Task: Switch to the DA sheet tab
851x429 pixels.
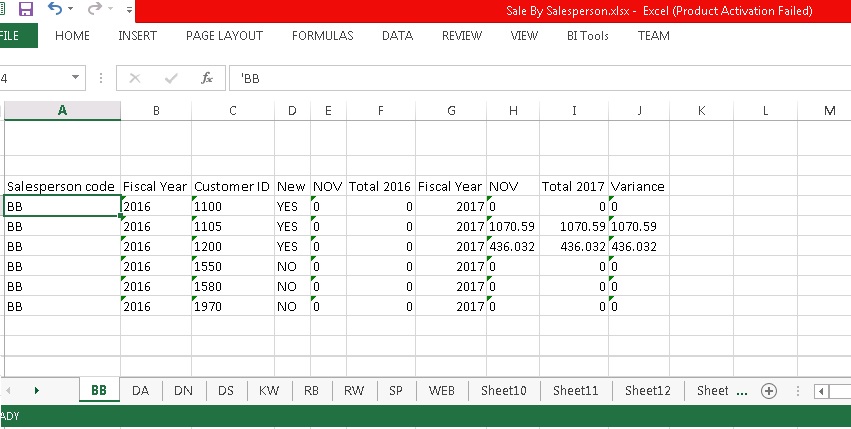Action: pyautogui.click(x=141, y=390)
